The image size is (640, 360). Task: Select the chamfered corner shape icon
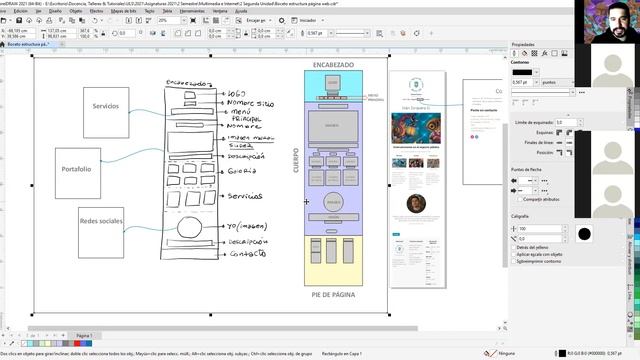tap(198, 33)
